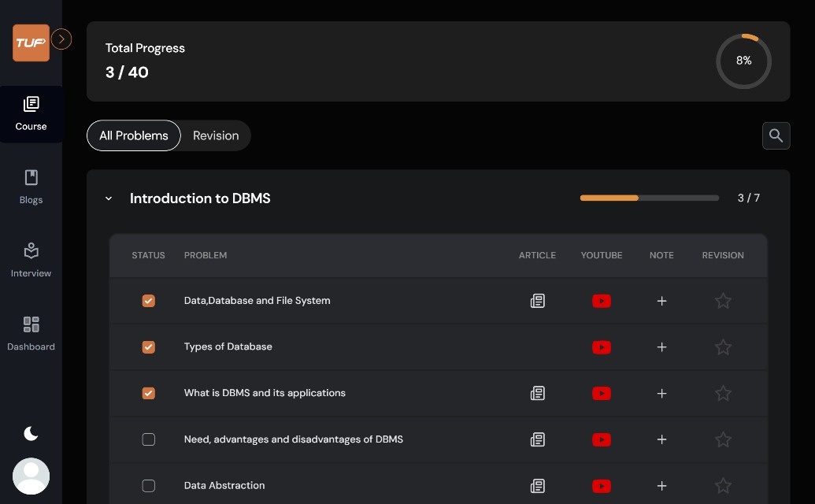Open the article for What is DBMS and its applications
The image size is (815, 504).
tap(537, 393)
